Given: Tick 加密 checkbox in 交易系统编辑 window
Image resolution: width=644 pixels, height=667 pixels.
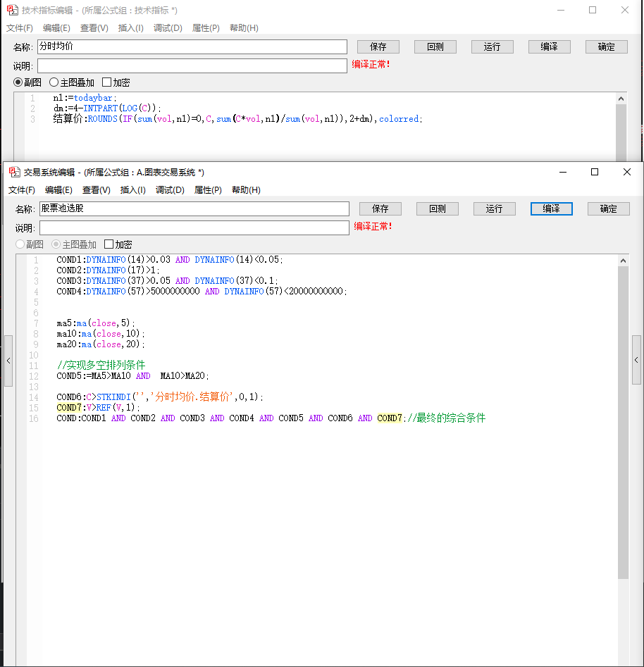Looking at the screenshot, I should pos(109,244).
